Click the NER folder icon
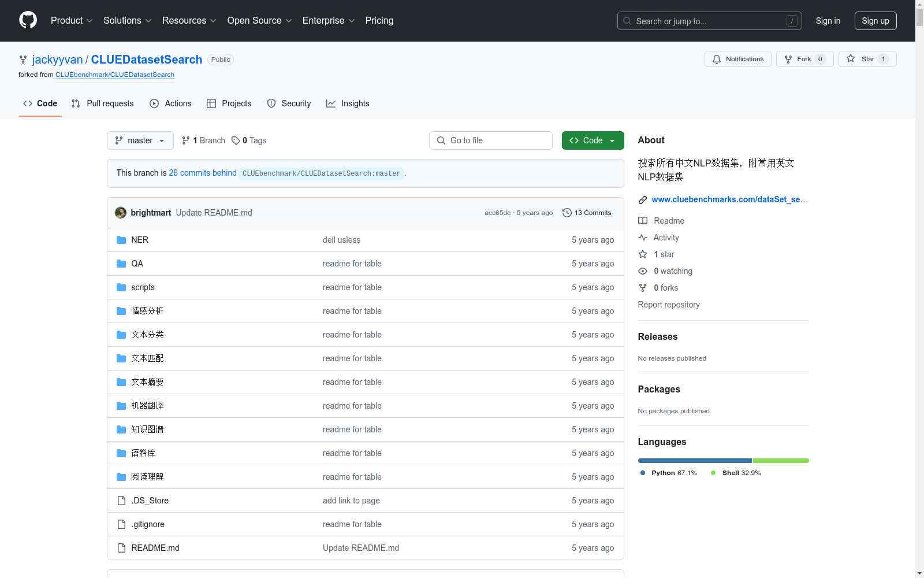The height and width of the screenshot is (578, 924). point(121,240)
